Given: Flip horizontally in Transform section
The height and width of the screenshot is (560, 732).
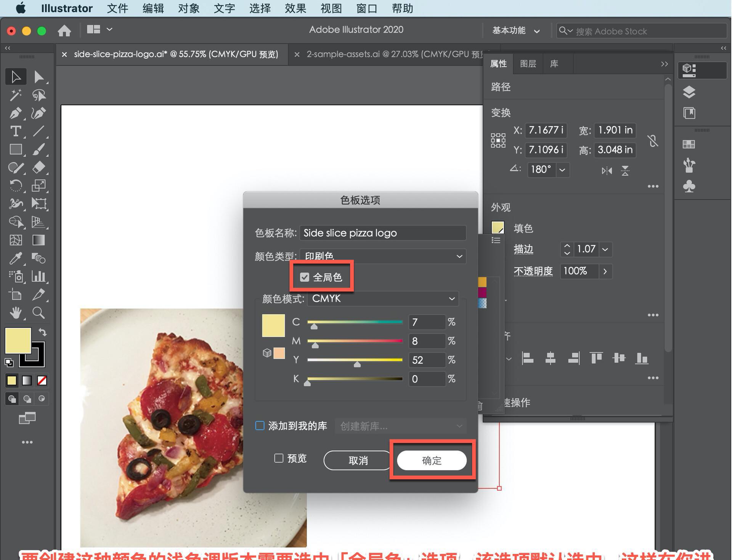Looking at the screenshot, I should click(x=607, y=171).
